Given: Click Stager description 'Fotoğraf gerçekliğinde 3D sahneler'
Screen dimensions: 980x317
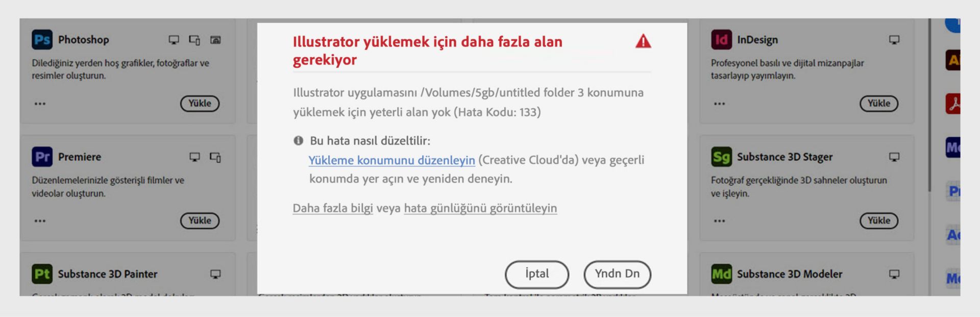Looking at the screenshot, I should click(x=799, y=187).
